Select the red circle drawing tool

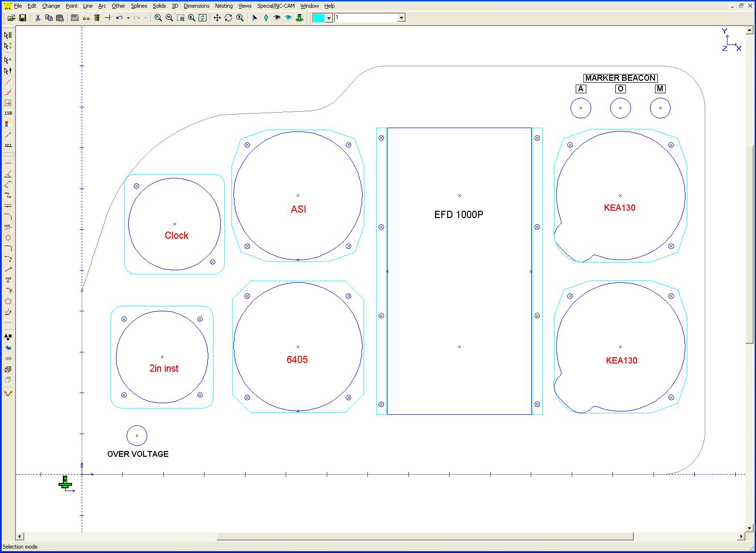(x=8, y=238)
